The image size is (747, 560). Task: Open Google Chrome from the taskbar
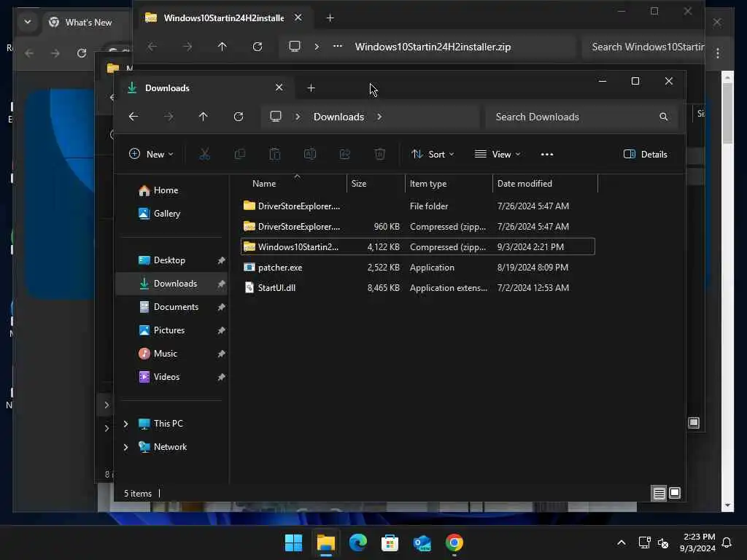pos(454,542)
